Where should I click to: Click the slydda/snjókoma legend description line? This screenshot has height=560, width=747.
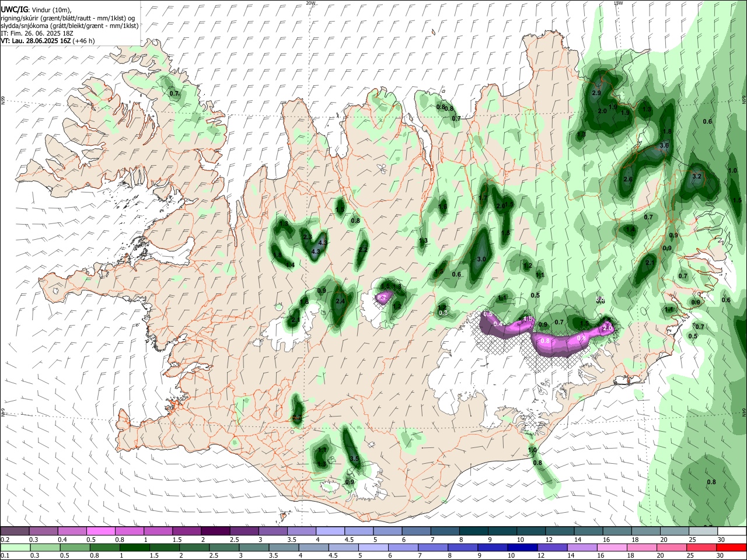[69, 25]
